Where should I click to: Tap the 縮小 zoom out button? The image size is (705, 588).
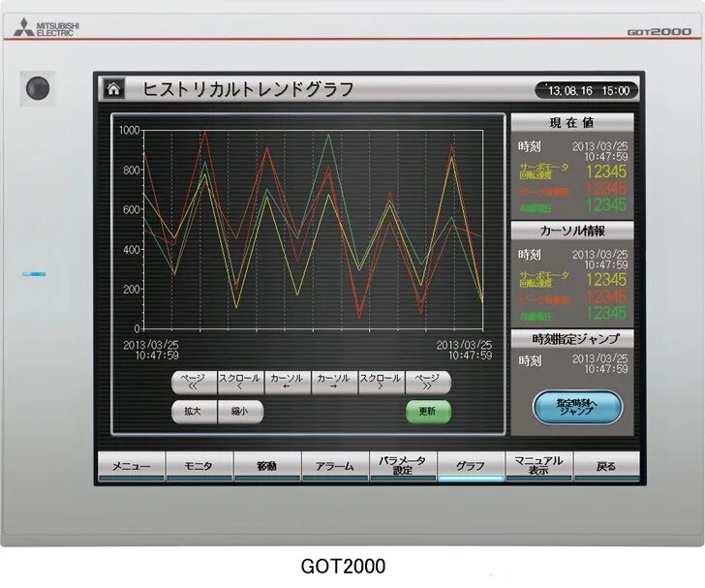click(x=240, y=412)
